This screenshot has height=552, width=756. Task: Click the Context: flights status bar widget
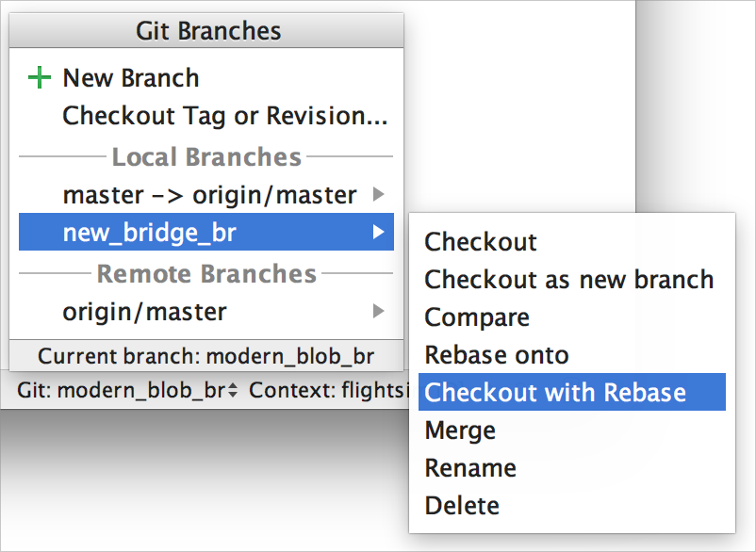(329, 390)
